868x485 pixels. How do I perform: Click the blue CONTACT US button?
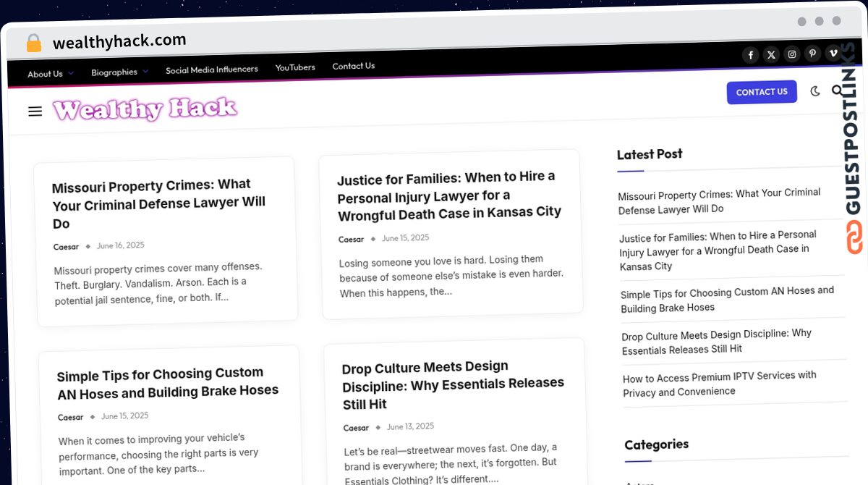point(762,92)
